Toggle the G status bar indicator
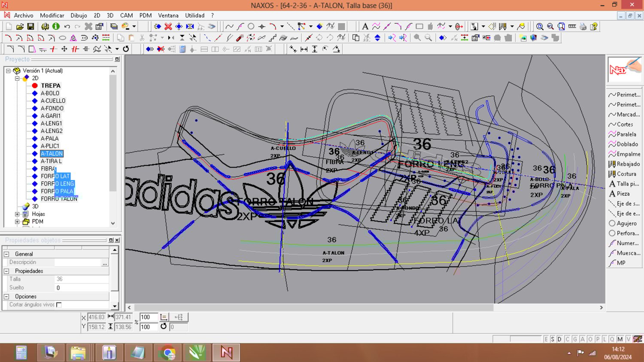 575,339
